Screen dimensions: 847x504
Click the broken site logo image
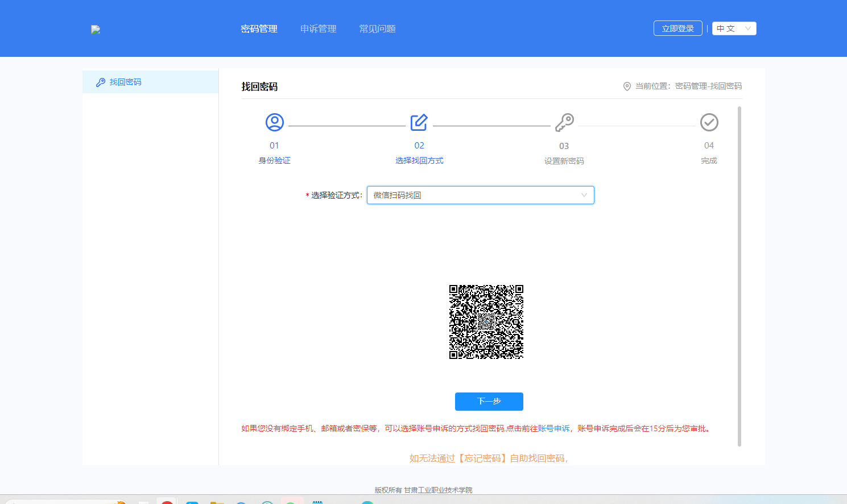[96, 30]
